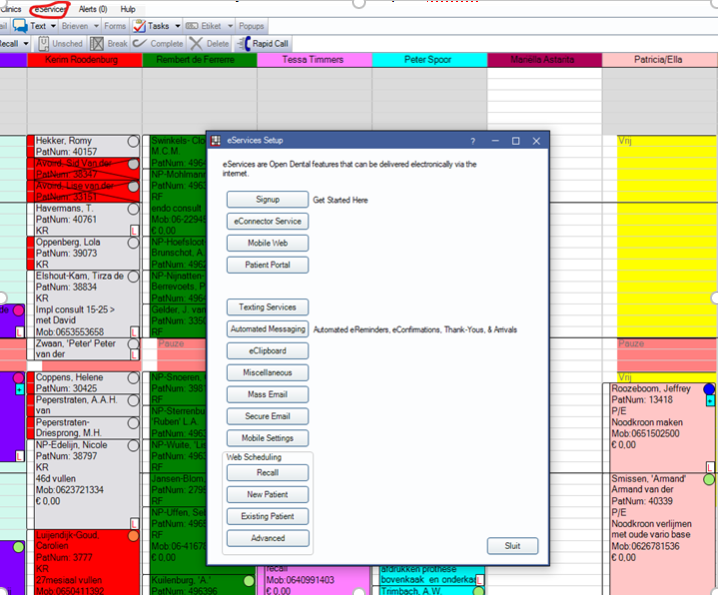
Task: Toggle status circle on Hekker, Romy appointment
Action: pos(133,142)
